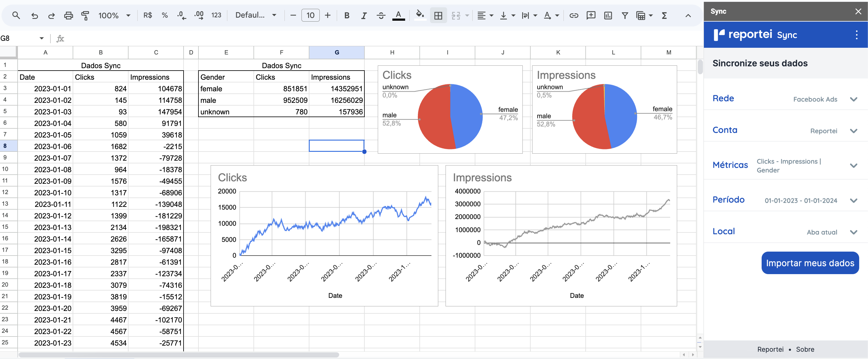The width and height of the screenshot is (868, 359).
Task: Toggle italic formatting
Action: pyautogui.click(x=363, y=15)
